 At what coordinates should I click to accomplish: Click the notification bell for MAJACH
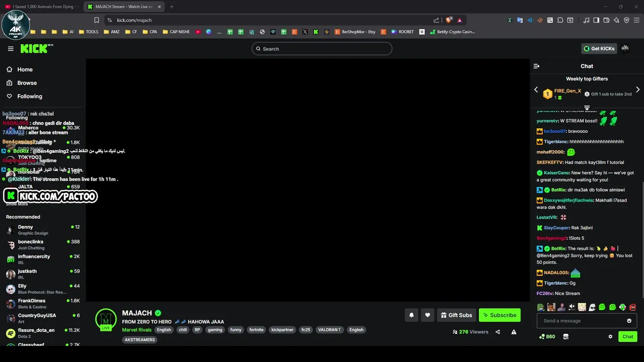(x=411, y=315)
